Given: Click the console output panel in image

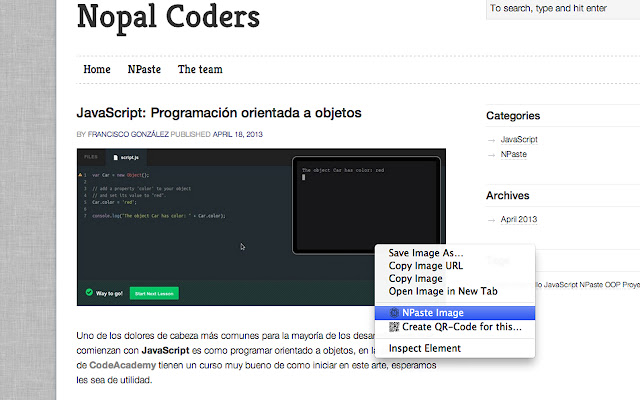Looking at the screenshot, I should tap(367, 205).
